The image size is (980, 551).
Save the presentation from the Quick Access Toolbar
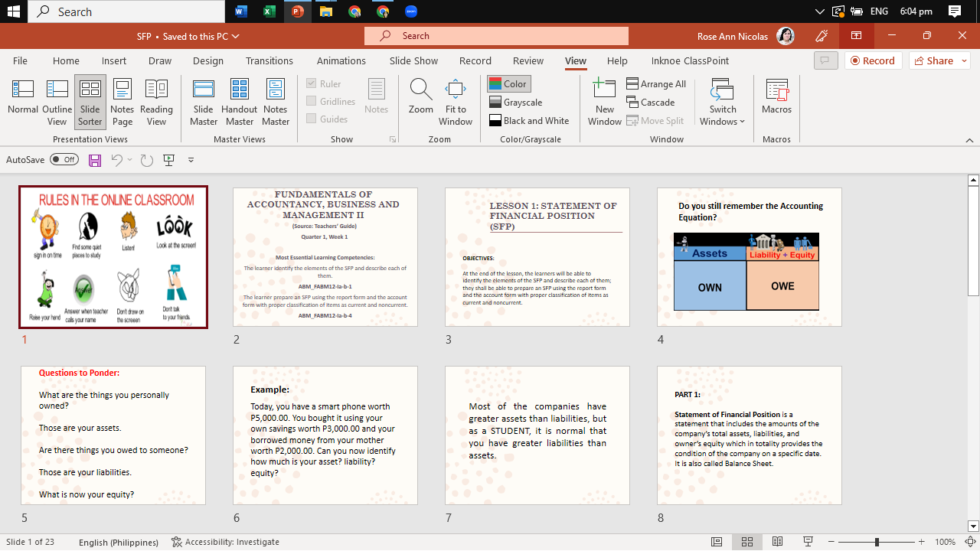pyautogui.click(x=95, y=160)
